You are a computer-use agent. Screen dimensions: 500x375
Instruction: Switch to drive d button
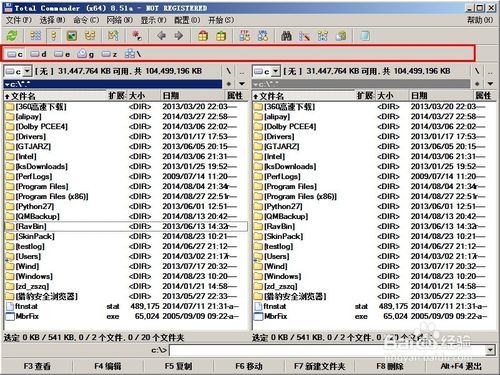[x=38, y=54]
